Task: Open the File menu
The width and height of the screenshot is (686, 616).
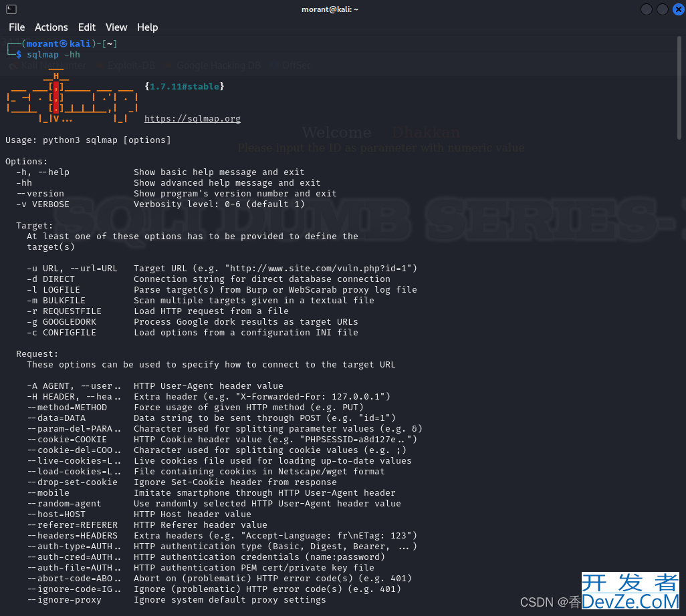Action: coord(17,27)
